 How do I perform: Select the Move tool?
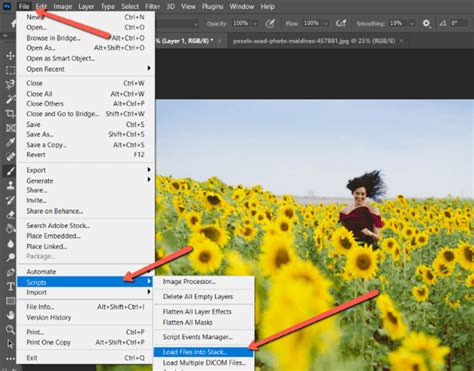click(10, 55)
